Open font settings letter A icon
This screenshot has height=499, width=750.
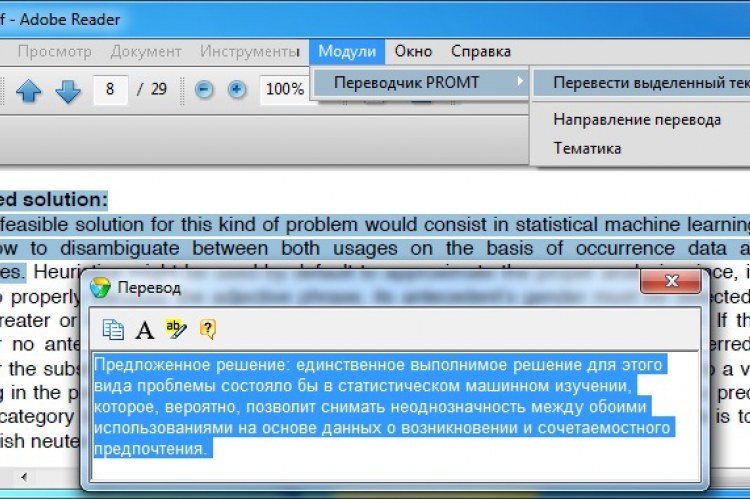144,330
